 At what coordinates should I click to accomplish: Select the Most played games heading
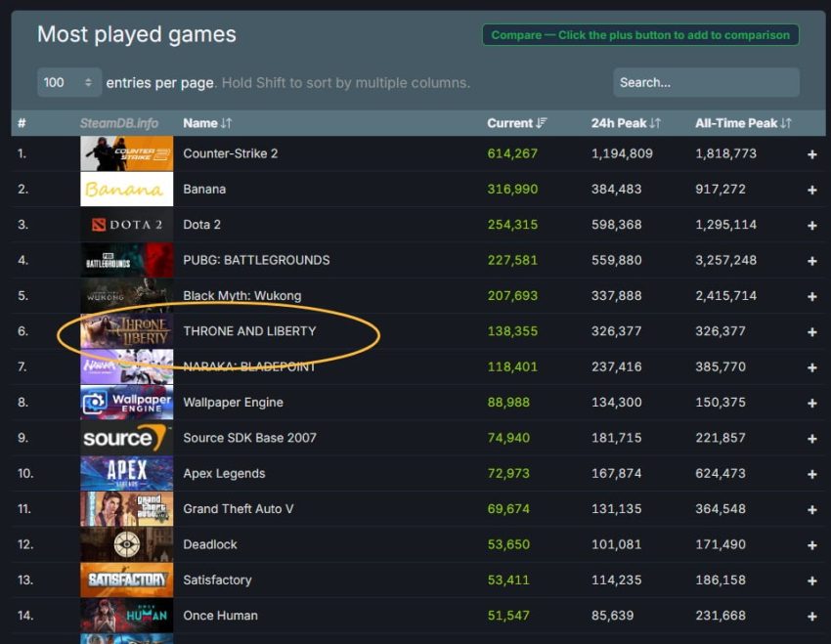point(136,34)
